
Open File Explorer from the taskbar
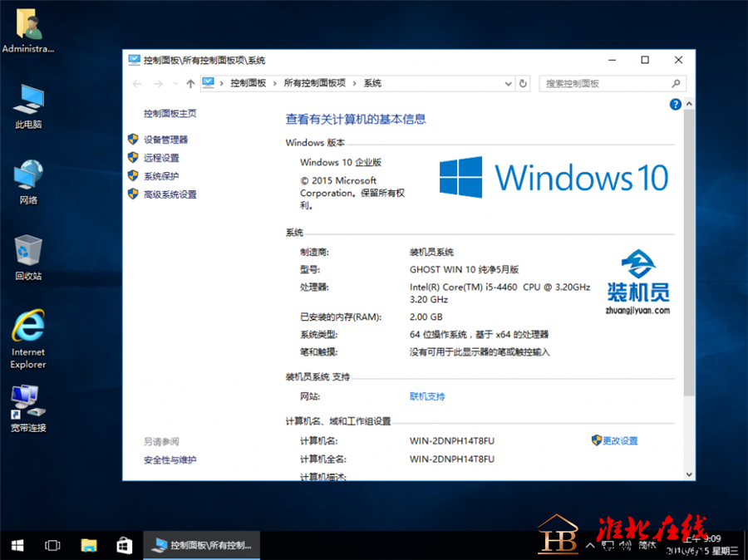(89, 545)
